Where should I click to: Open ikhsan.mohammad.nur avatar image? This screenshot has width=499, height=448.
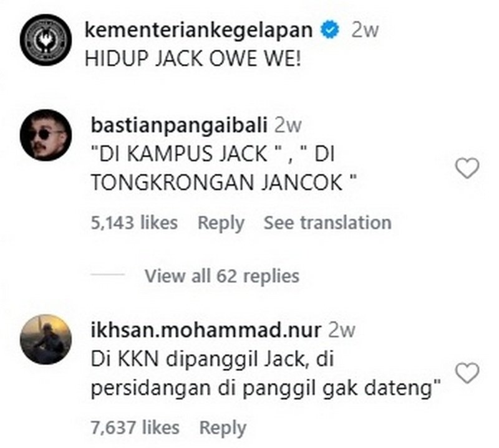coord(46,340)
